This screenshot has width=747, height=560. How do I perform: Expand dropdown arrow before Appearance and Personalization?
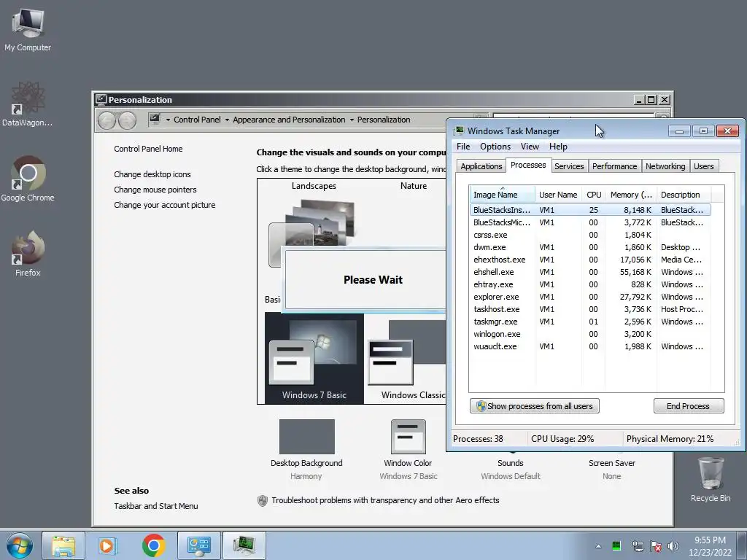tap(228, 120)
